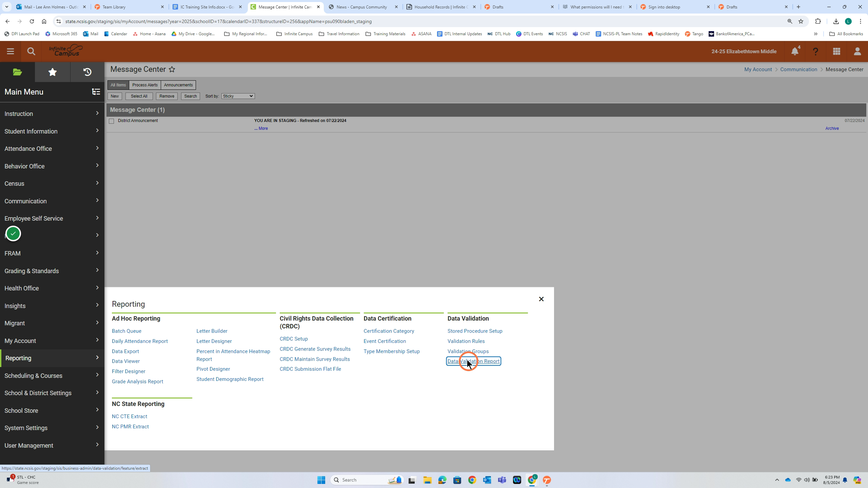868x488 pixels.
Task: Open Microsoft Teams from taskbar
Action: (x=502, y=480)
